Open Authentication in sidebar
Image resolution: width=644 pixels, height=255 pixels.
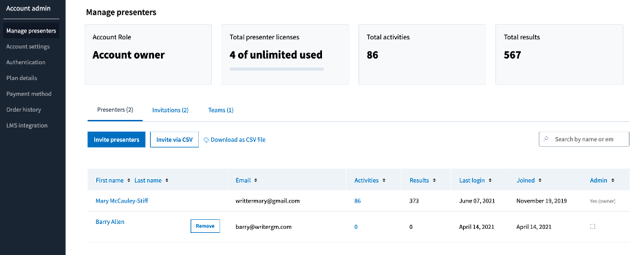(25, 62)
